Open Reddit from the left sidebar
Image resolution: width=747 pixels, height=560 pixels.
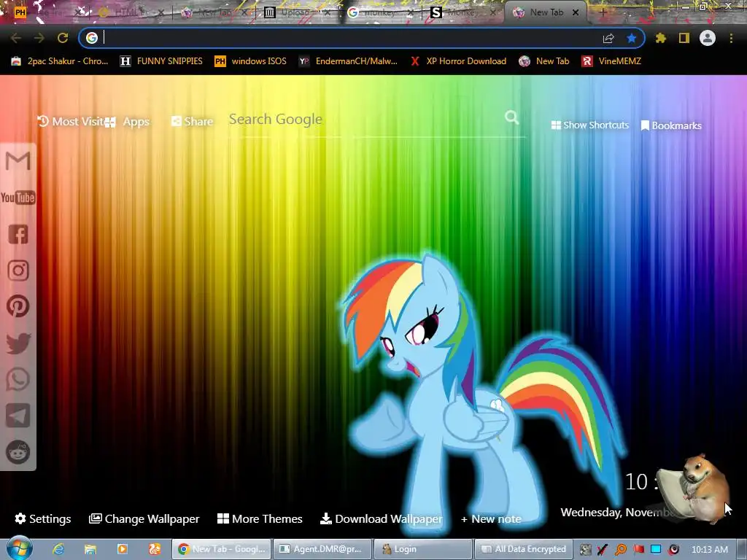pos(18,452)
